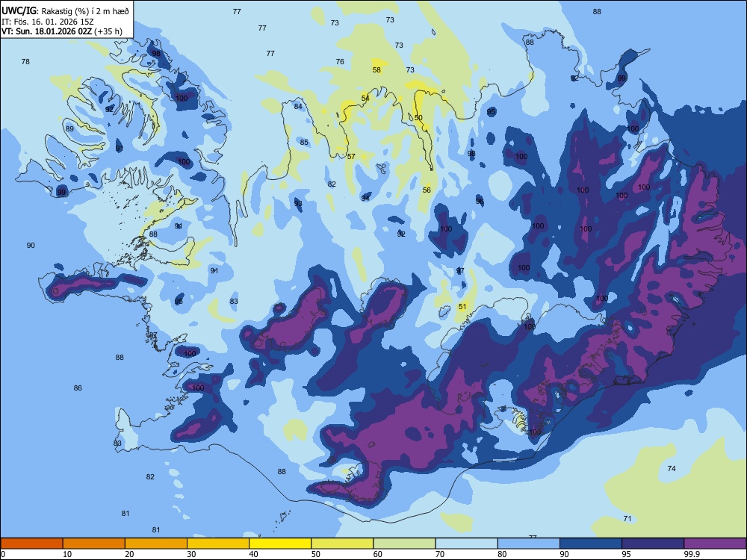Image resolution: width=747 pixels, height=560 pixels.
Task: Click the '74' value in the southeast sea
Action: (x=672, y=469)
